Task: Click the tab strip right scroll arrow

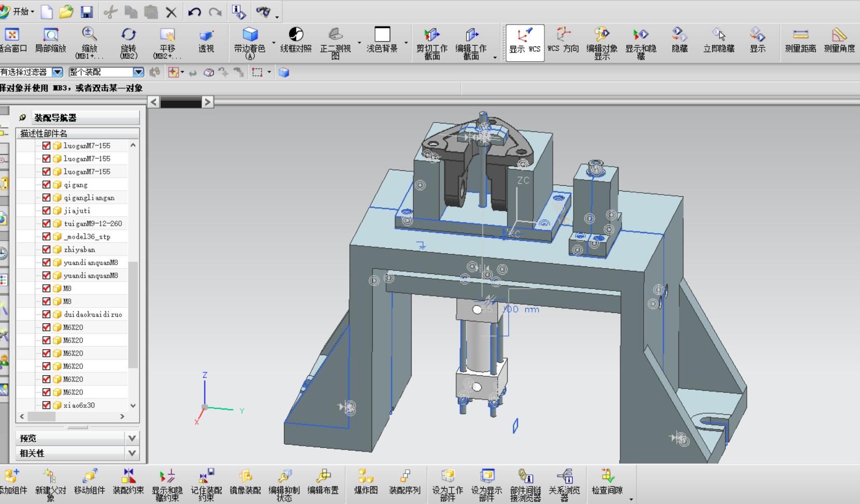Action: click(x=208, y=102)
